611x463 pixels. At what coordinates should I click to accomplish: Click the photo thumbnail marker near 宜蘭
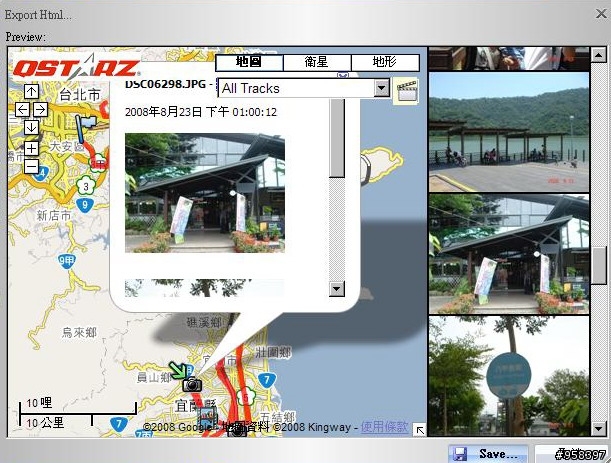(x=207, y=418)
